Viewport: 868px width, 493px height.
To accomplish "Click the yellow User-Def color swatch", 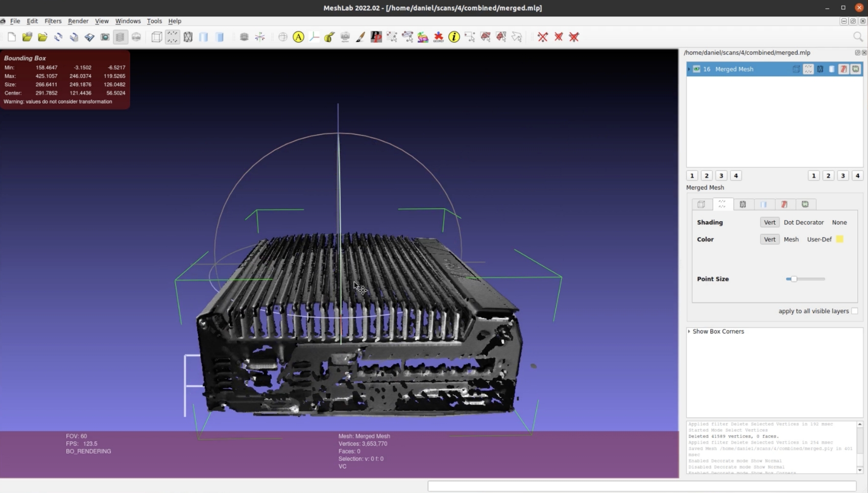I will (839, 239).
